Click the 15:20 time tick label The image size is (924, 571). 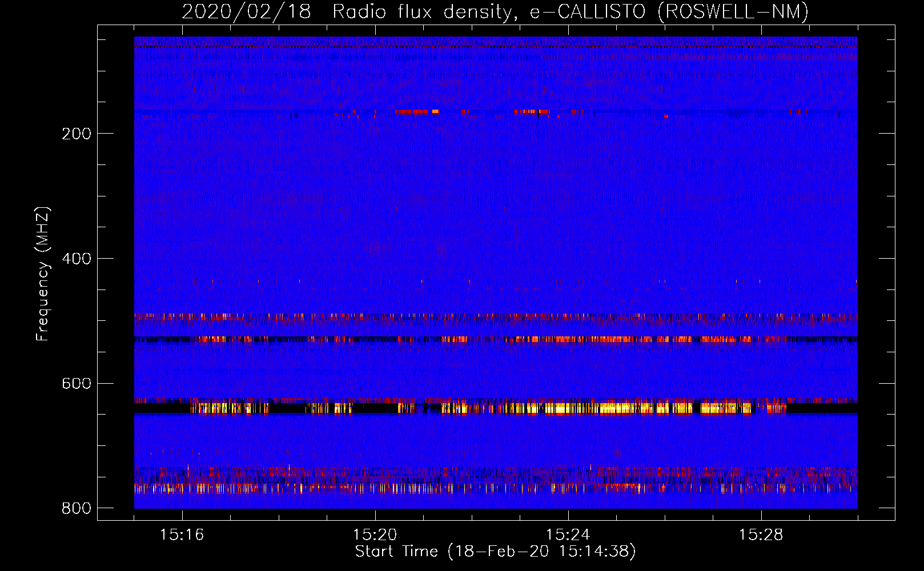[x=375, y=535]
